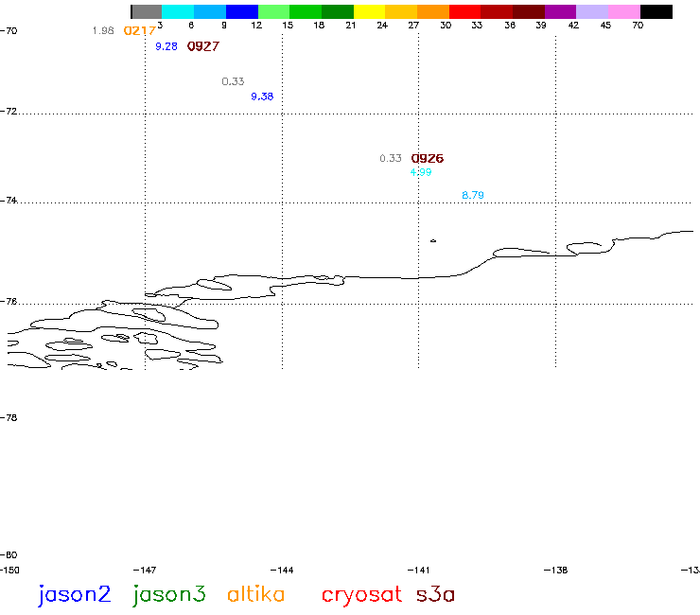Click the -76 latitude axis label
This screenshot has width=700, height=615.
pyautogui.click(x=9, y=302)
